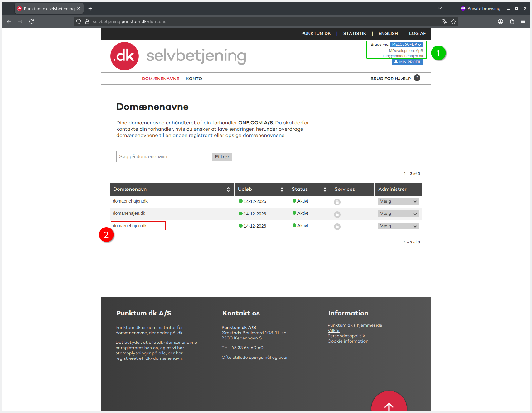Open Vælg dropdown for domænehajen.dk row
532x413 pixels.
pos(398,226)
